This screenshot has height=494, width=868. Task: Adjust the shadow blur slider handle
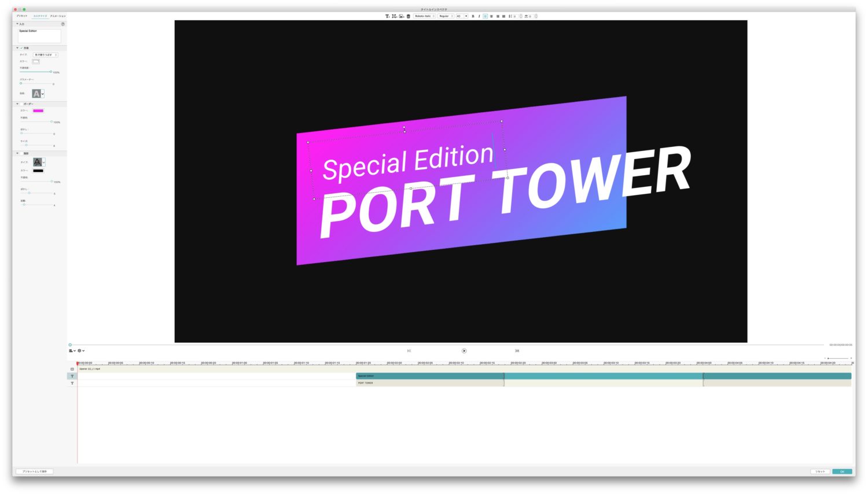pyautogui.click(x=29, y=193)
